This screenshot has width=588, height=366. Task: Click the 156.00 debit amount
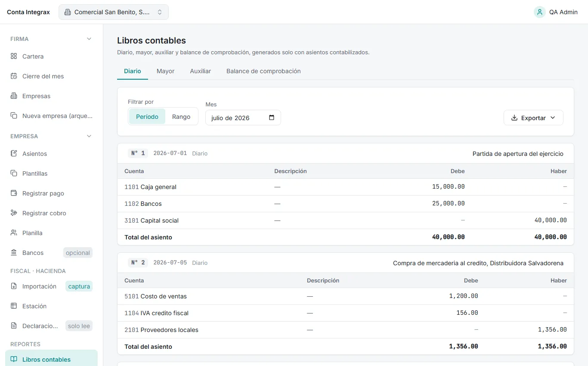tap(467, 313)
